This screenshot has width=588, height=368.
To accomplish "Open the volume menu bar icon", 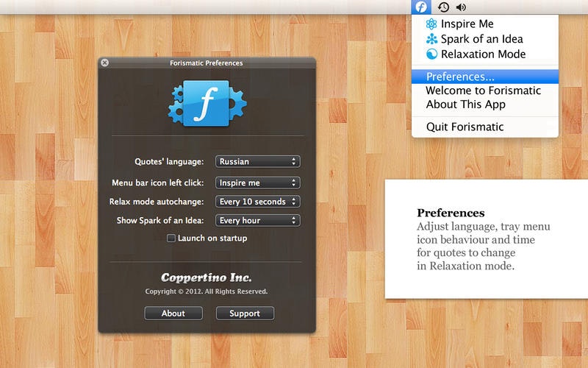I will pyautogui.click(x=461, y=7).
